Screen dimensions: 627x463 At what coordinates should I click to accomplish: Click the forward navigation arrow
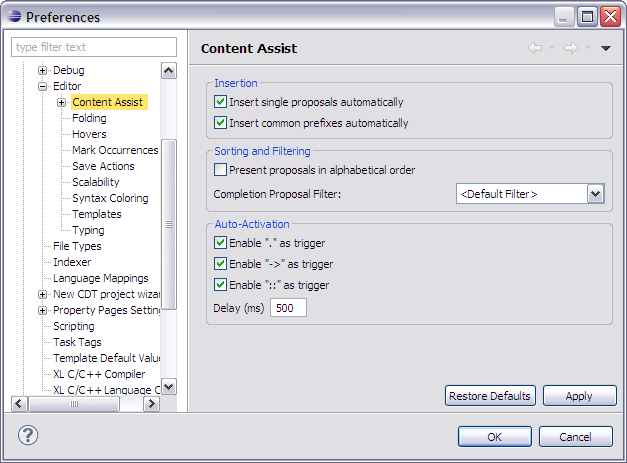[571, 48]
